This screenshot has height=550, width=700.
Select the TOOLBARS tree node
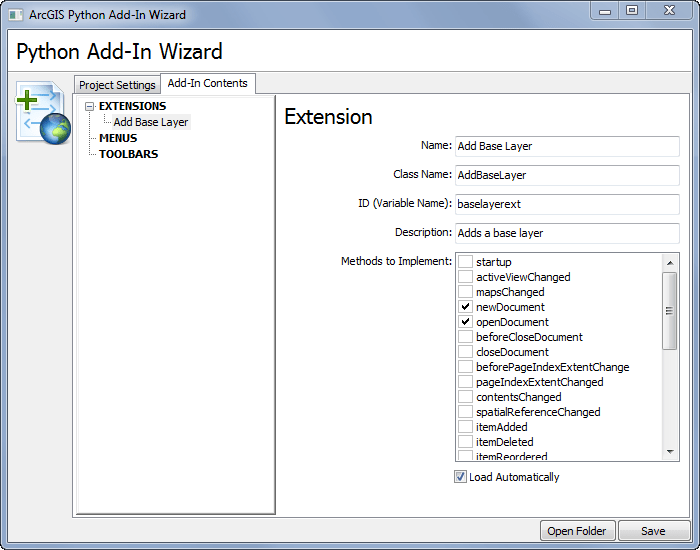129,154
